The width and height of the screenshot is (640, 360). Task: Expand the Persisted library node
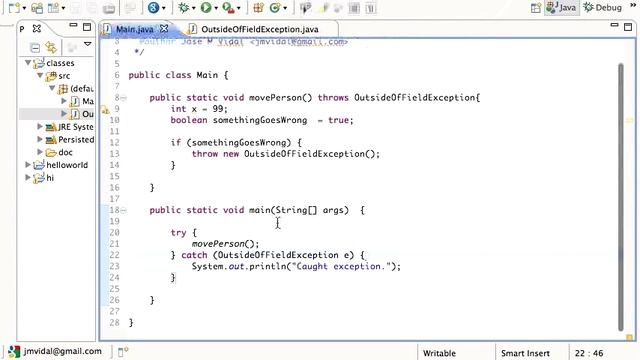coord(40,139)
